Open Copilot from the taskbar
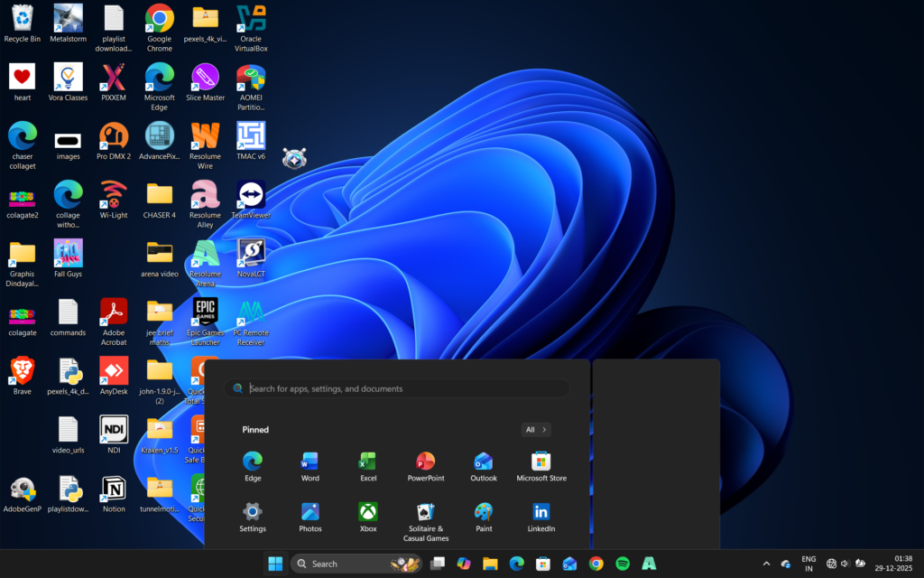Image resolution: width=924 pixels, height=578 pixels. point(464,564)
